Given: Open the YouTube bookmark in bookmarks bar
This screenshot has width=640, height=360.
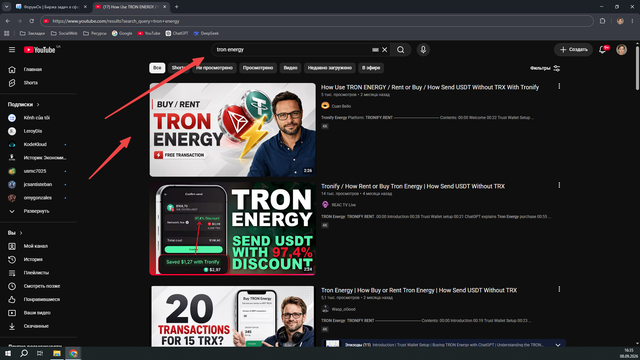Looking at the screenshot, I should click(149, 33).
